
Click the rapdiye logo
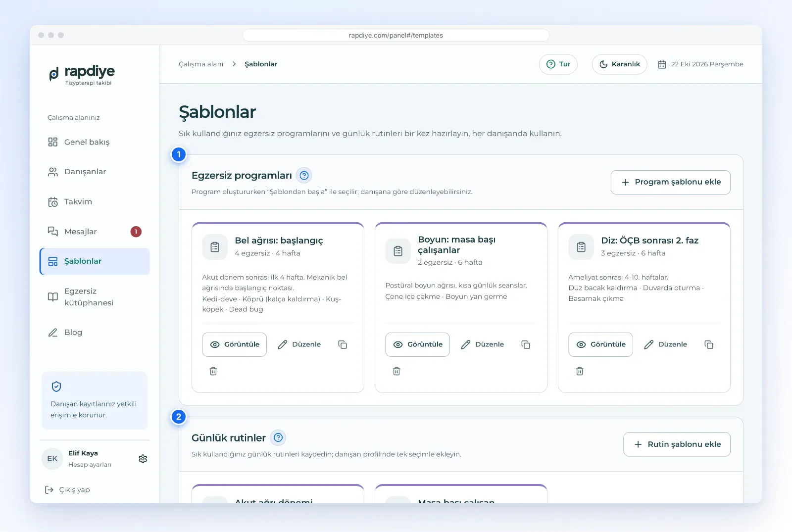[x=82, y=75]
